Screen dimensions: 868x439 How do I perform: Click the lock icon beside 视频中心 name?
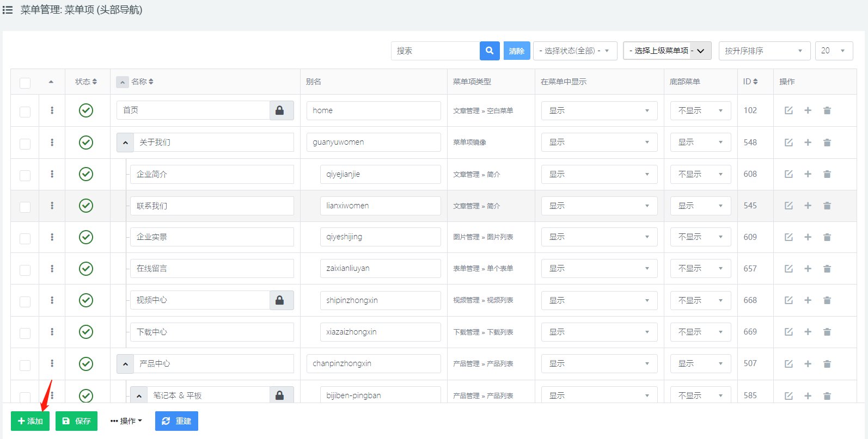coord(280,300)
